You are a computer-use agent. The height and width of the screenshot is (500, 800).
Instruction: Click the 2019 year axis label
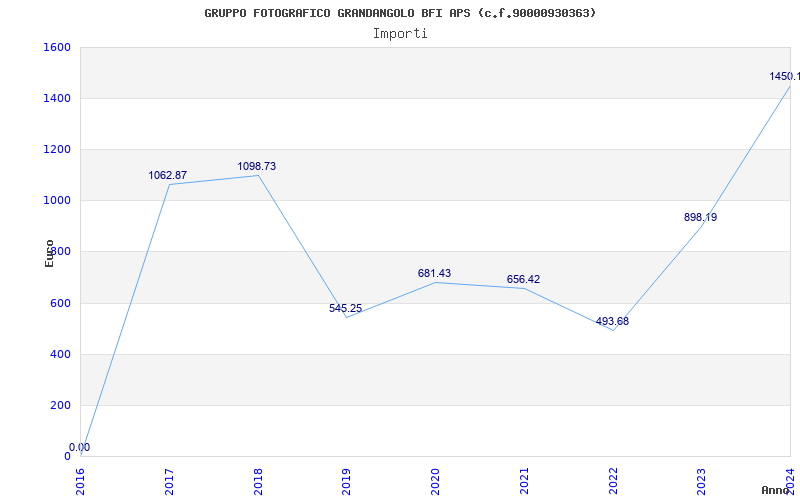[347, 481]
